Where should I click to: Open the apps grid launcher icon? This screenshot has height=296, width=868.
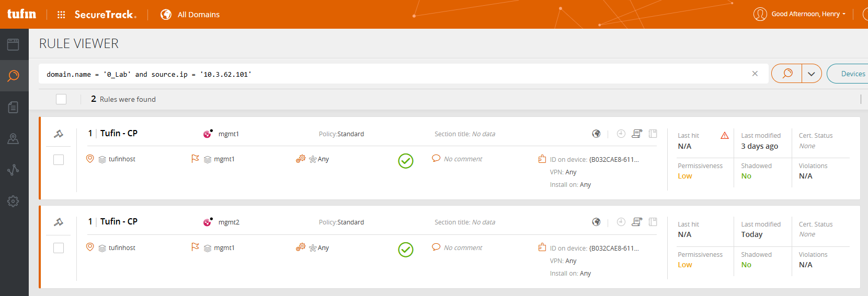(x=61, y=15)
